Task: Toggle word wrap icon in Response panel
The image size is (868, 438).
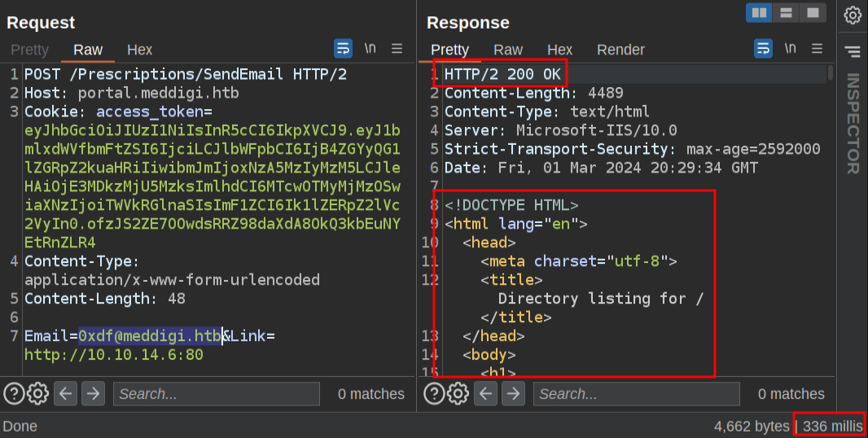Action: pyautogui.click(x=763, y=49)
